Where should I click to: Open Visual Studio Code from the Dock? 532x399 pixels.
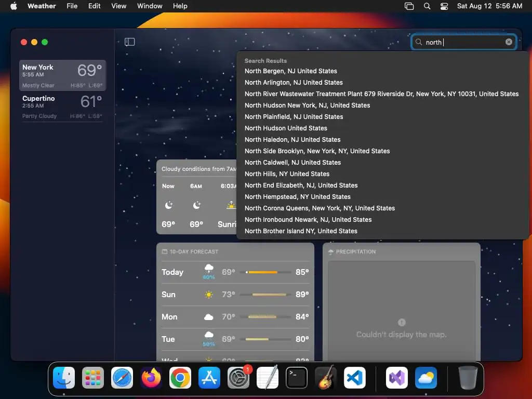[x=355, y=378]
